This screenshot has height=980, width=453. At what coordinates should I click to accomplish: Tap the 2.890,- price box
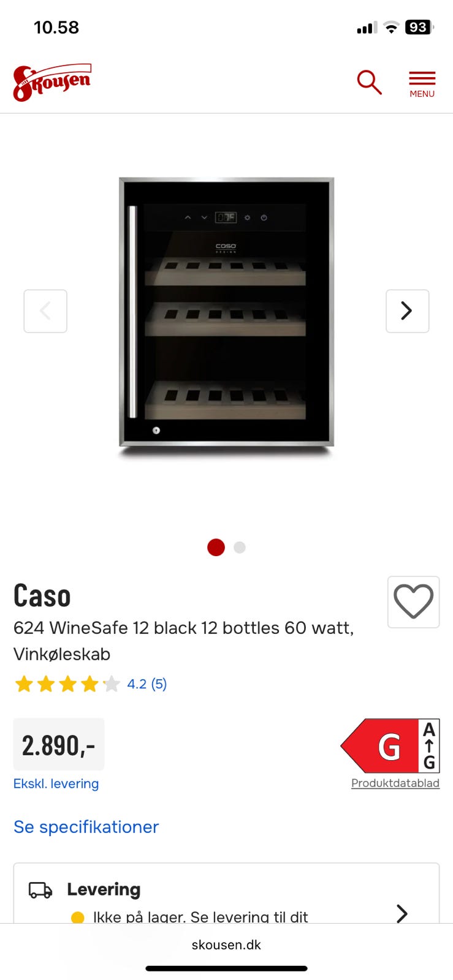click(x=59, y=745)
